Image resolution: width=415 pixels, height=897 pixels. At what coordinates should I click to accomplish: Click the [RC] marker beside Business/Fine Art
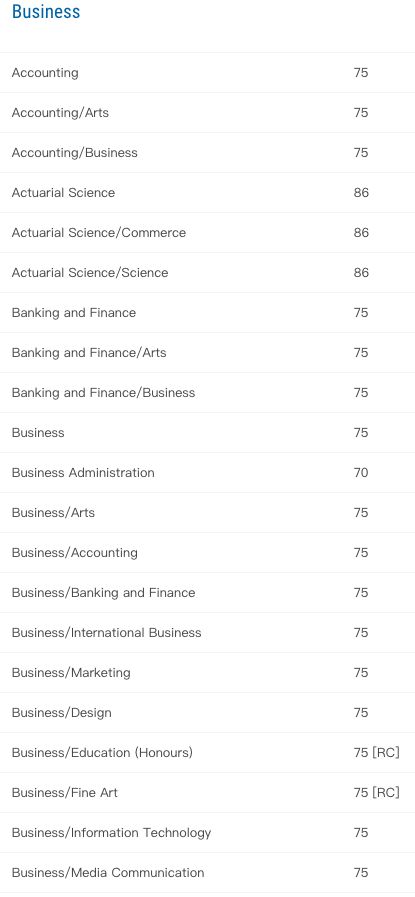tap(386, 793)
